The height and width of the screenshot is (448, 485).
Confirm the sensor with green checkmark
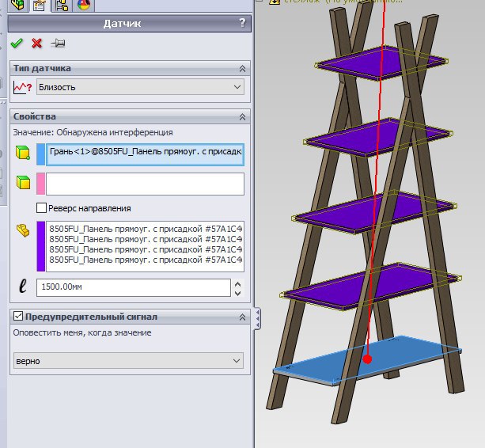tap(17, 44)
